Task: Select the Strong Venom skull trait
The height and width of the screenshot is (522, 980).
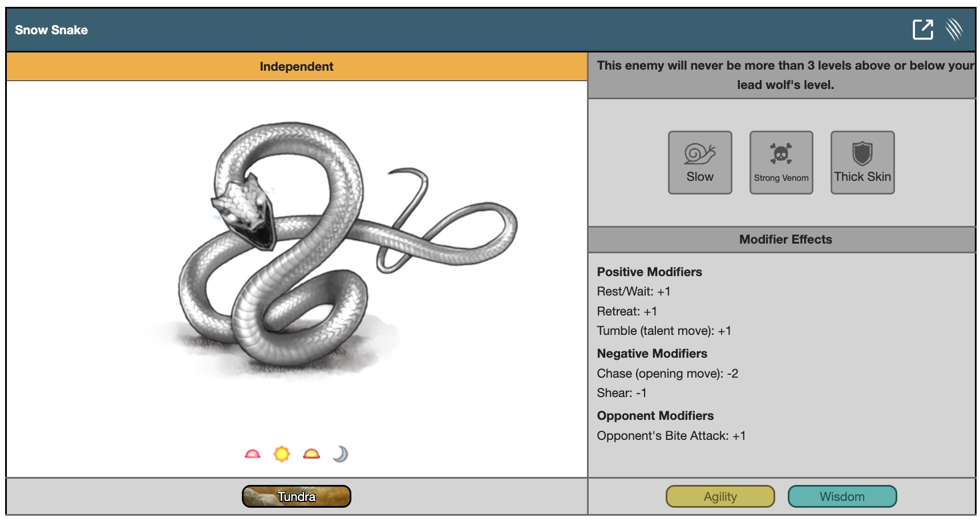Action: [x=781, y=163]
